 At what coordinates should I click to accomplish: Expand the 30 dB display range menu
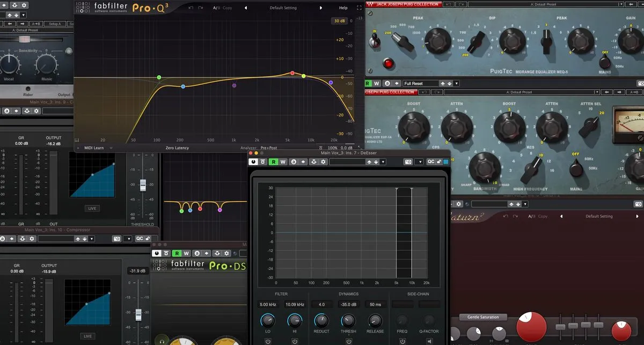coord(339,21)
